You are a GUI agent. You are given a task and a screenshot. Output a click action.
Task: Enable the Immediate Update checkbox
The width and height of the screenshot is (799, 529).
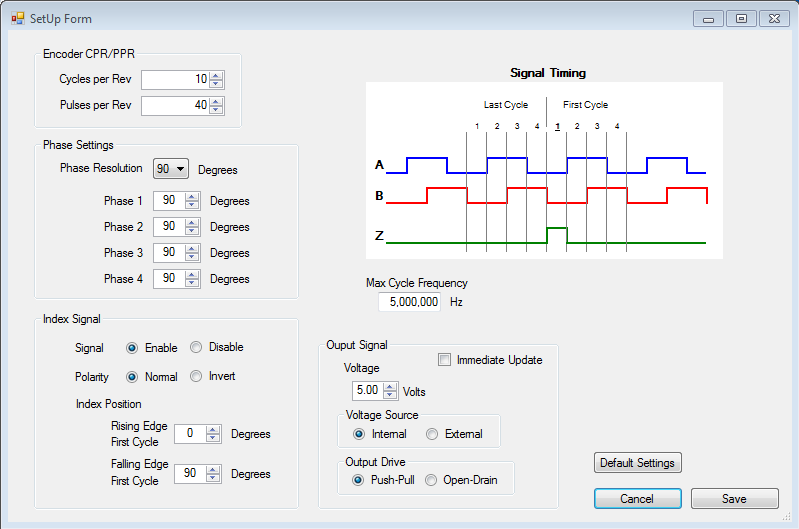(x=445, y=359)
